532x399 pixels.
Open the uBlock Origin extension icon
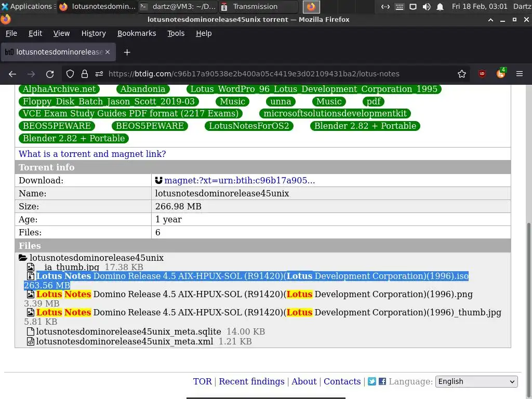click(482, 74)
